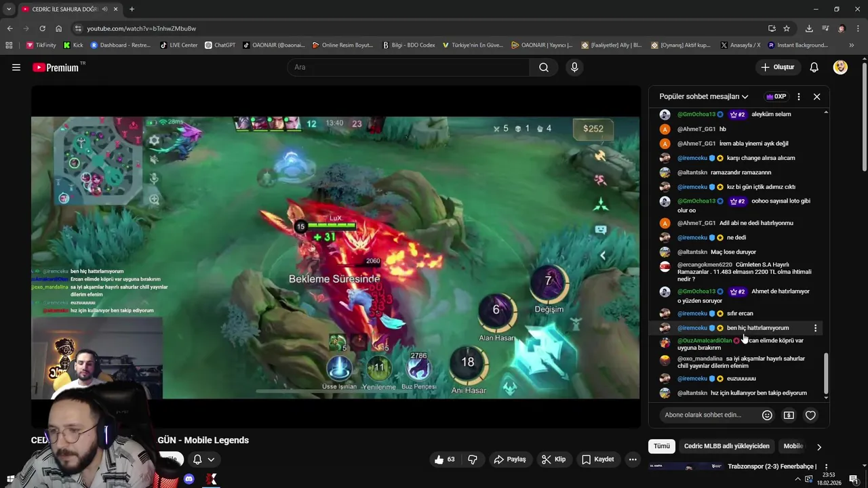Viewport: 868px width, 488px height.
Task: Open the browser downloads icon
Action: click(x=809, y=28)
